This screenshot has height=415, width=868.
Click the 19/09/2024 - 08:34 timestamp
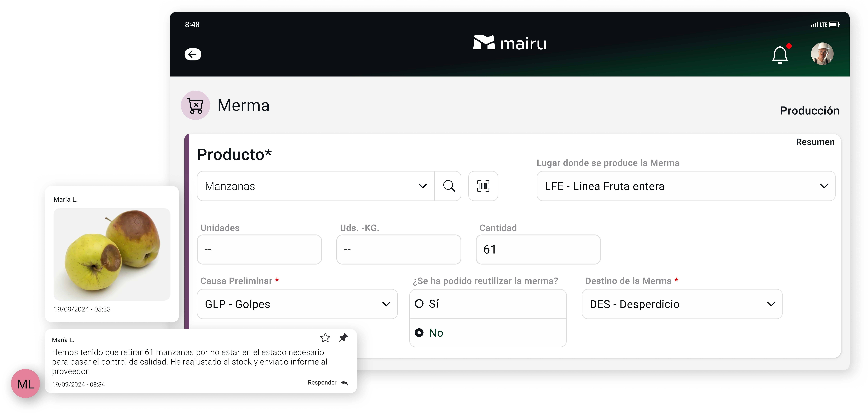click(78, 384)
